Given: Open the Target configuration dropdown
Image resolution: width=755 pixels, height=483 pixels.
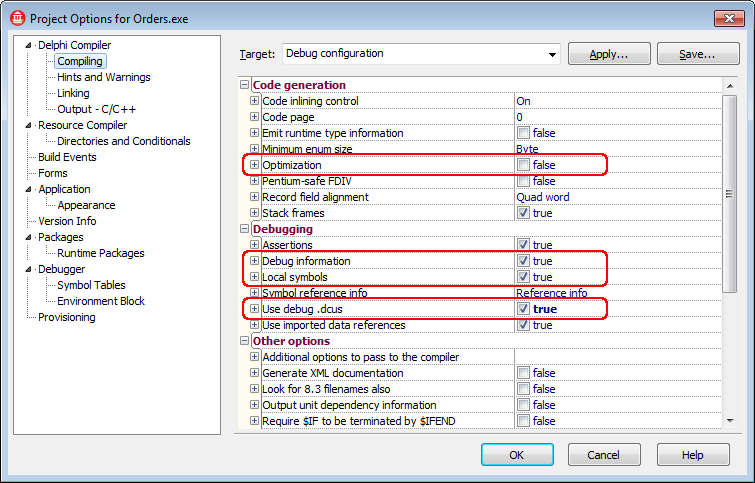Looking at the screenshot, I should pyautogui.click(x=551, y=54).
